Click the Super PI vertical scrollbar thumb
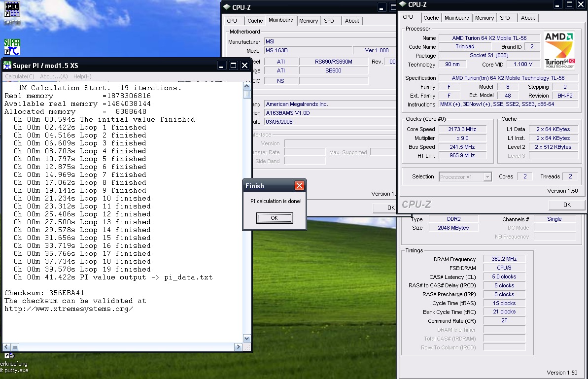588x379 pixels. tap(247, 94)
